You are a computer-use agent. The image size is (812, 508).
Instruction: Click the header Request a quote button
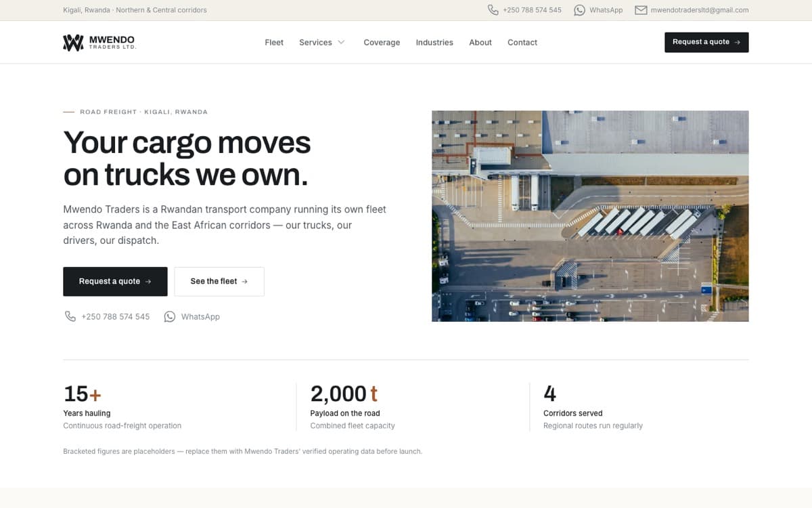tap(706, 42)
